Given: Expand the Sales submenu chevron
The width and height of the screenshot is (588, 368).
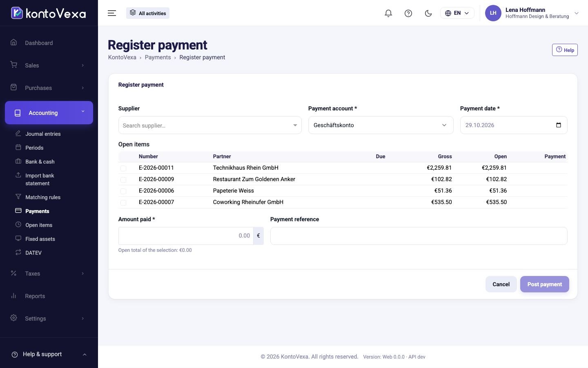Looking at the screenshot, I should click(82, 65).
